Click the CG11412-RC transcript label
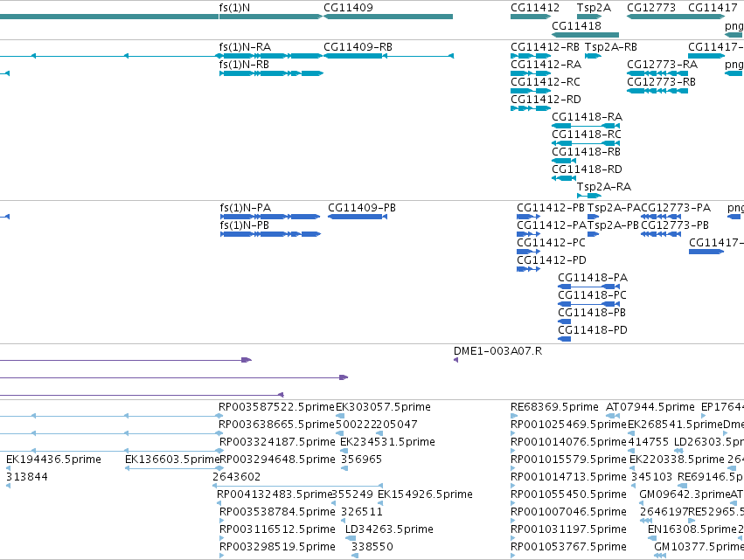Viewport: 744px width, 560px height. point(546,81)
